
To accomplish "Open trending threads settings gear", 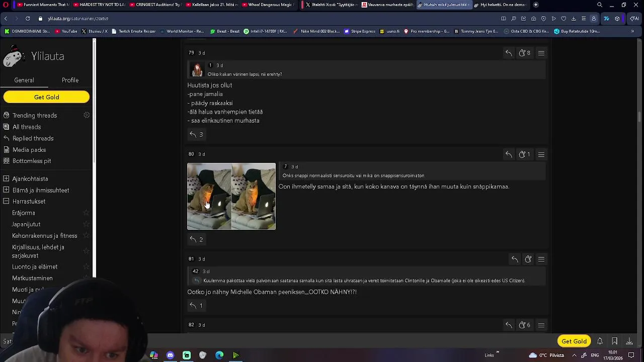I will click(87, 115).
